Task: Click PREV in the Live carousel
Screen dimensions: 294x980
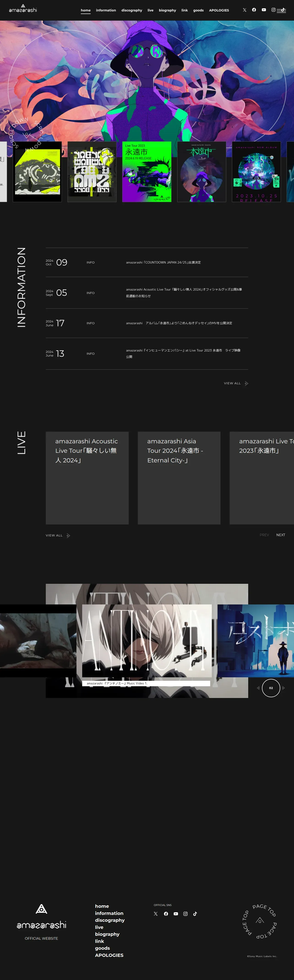Action: (264, 535)
